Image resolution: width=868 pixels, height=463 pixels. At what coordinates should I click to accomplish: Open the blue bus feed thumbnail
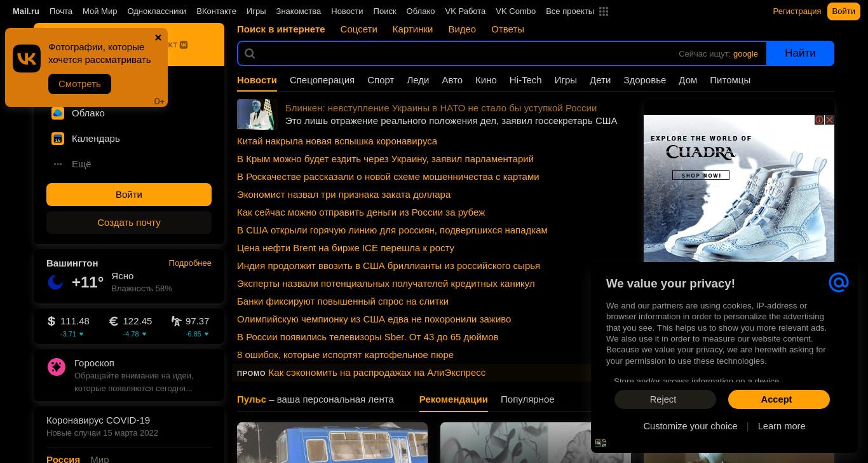pos(332,443)
